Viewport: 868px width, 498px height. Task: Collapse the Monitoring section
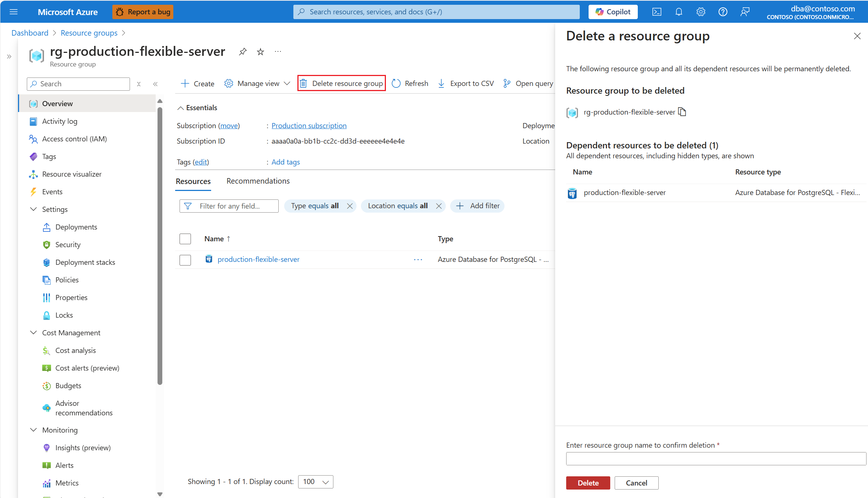click(33, 430)
